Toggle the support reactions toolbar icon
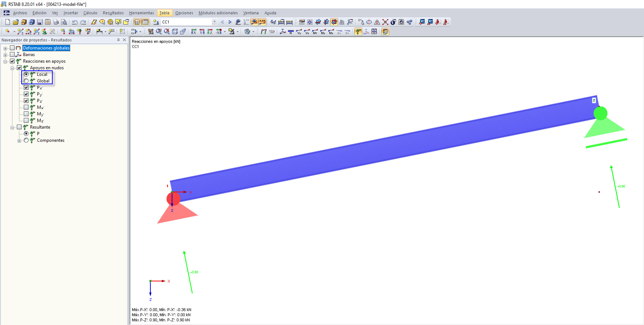The height and width of the screenshot is (325, 644). coord(358,32)
